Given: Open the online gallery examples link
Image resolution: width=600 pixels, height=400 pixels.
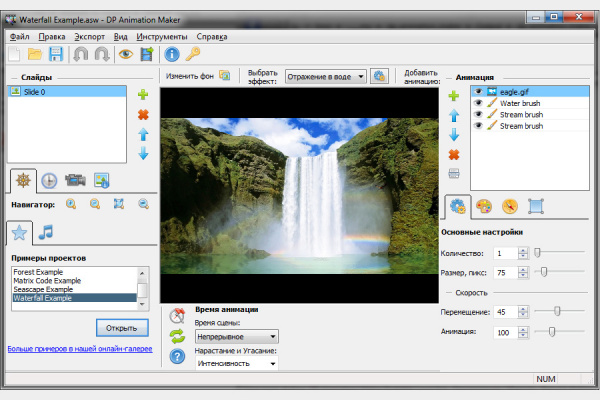Looking at the screenshot, I should point(80,349).
